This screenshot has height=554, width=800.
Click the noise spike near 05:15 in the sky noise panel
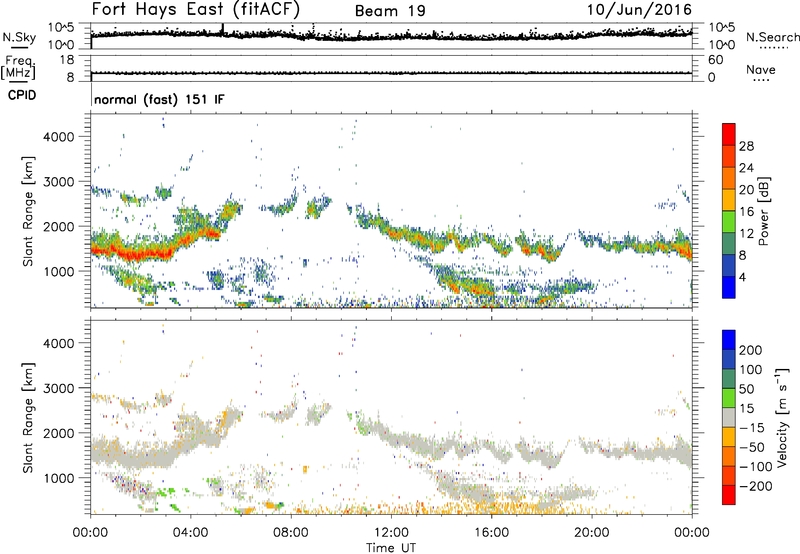pos(222,30)
